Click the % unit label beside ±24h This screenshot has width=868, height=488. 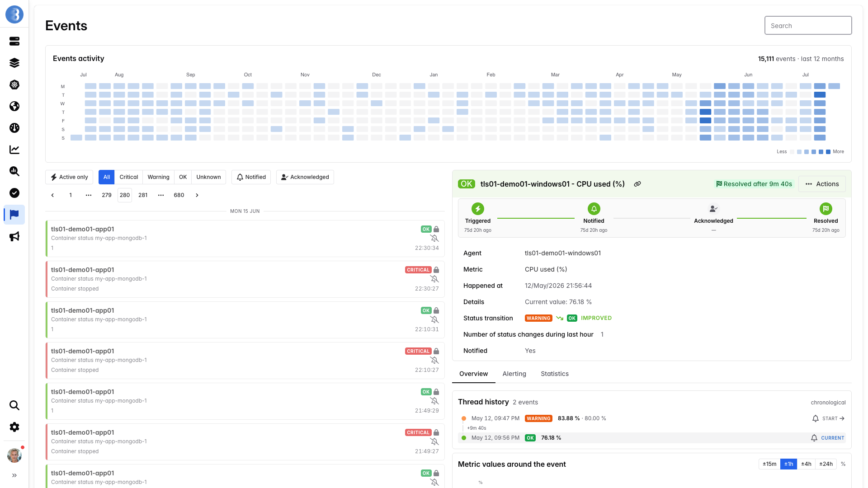(x=843, y=464)
